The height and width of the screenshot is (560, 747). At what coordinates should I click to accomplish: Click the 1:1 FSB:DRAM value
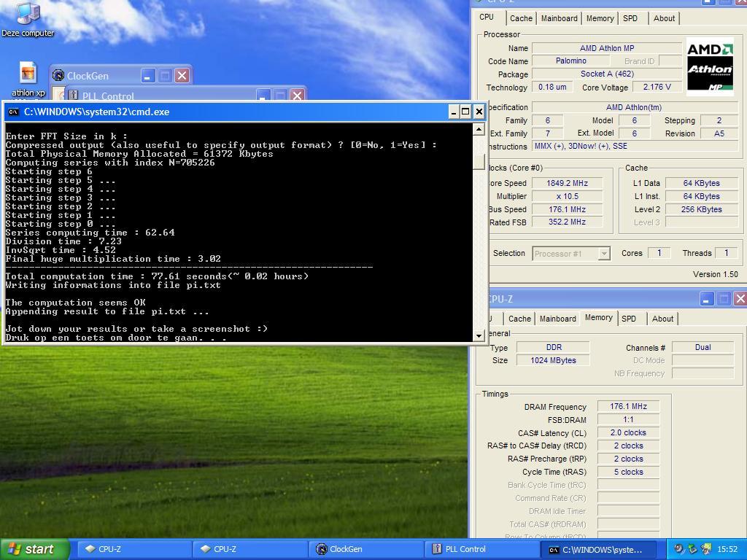[x=628, y=419]
